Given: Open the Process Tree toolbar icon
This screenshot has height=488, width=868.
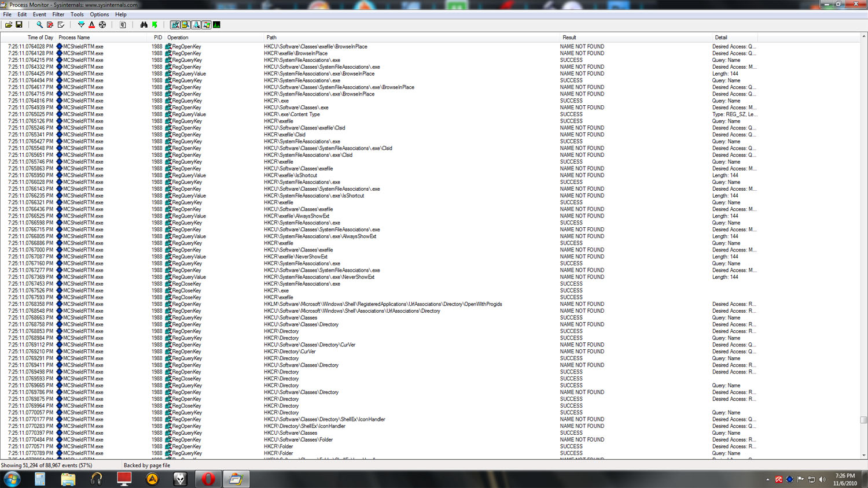Looking at the screenshot, I should pos(123,25).
